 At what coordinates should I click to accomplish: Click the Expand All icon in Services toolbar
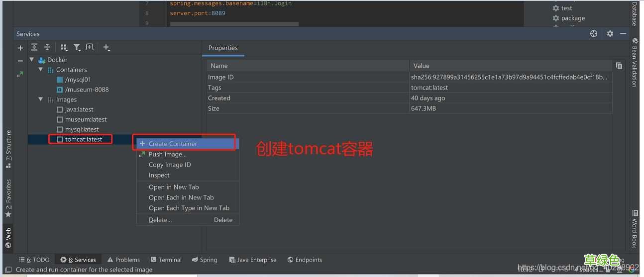point(34,47)
